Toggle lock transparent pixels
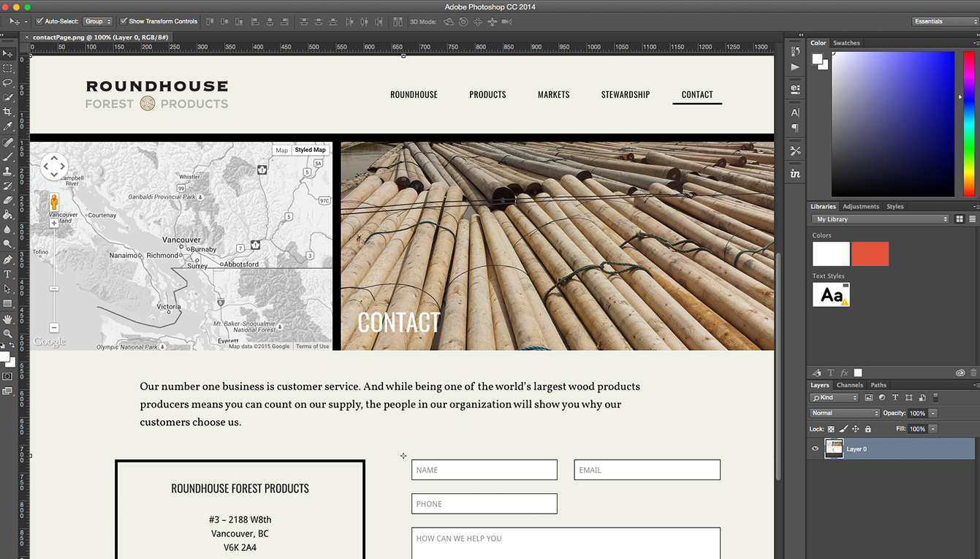Viewport: 980px width, 559px height. click(x=831, y=429)
